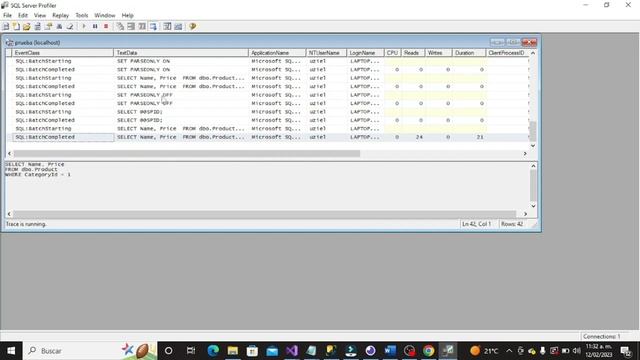Click the Ln 42, Col 1 status cell
This screenshot has height=360, width=640.
[x=476, y=224]
